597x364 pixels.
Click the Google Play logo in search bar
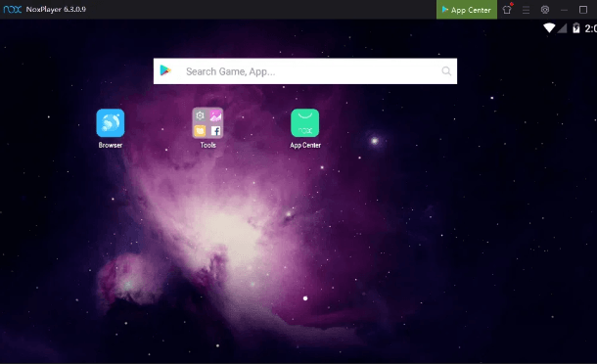pyautogui.click(x=165, y=70)
